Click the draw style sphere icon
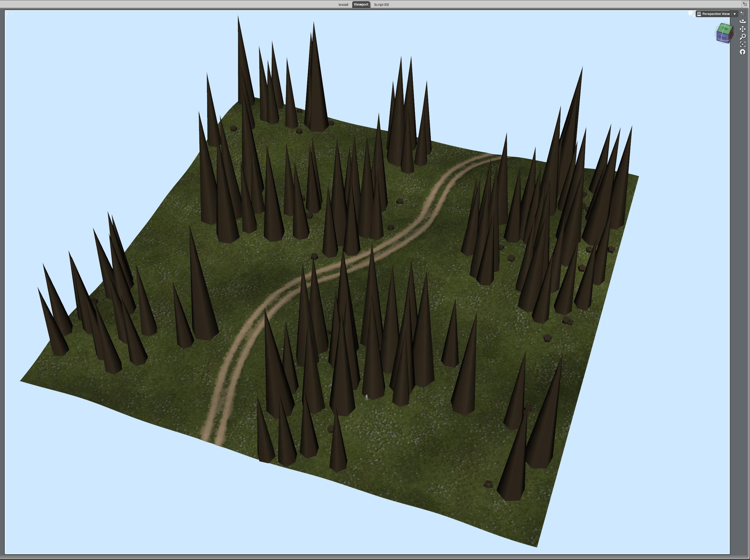750x560 pixels. click(690, 13)
